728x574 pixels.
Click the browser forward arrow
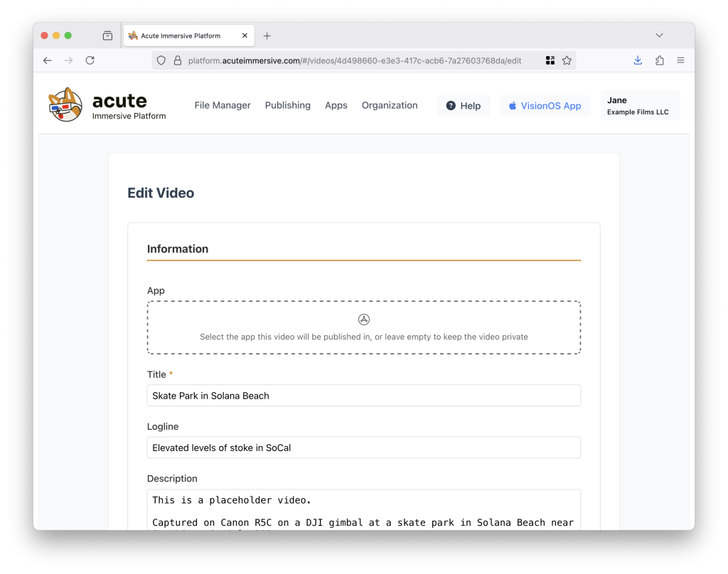pyautogui.click(x=69, y=60)
